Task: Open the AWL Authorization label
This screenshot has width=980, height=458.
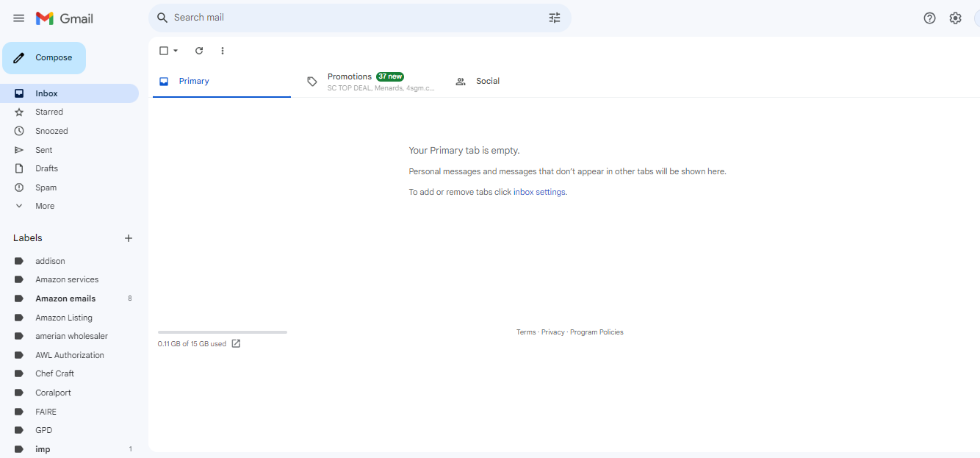Action: [x=69, y=355]
